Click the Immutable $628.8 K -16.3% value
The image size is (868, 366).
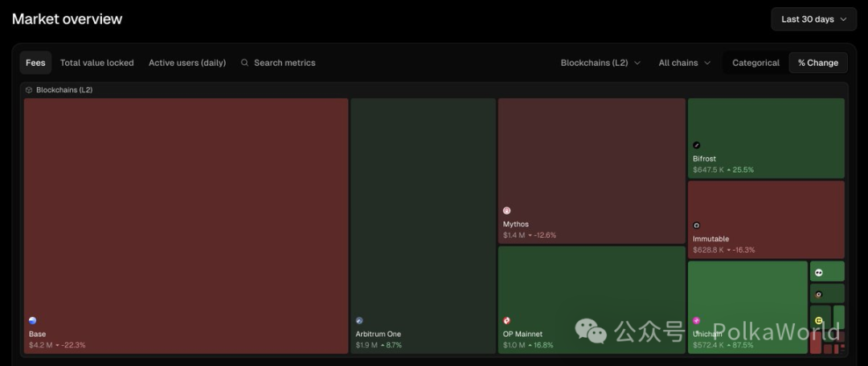(723, 249)
